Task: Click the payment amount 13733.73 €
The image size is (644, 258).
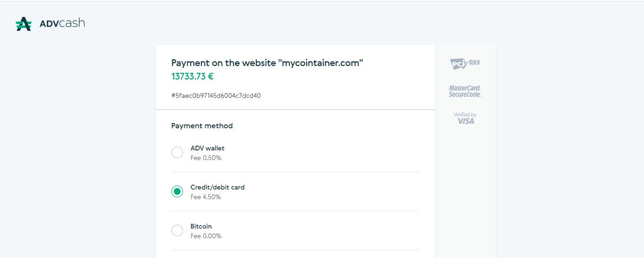Action: point(193,76)
